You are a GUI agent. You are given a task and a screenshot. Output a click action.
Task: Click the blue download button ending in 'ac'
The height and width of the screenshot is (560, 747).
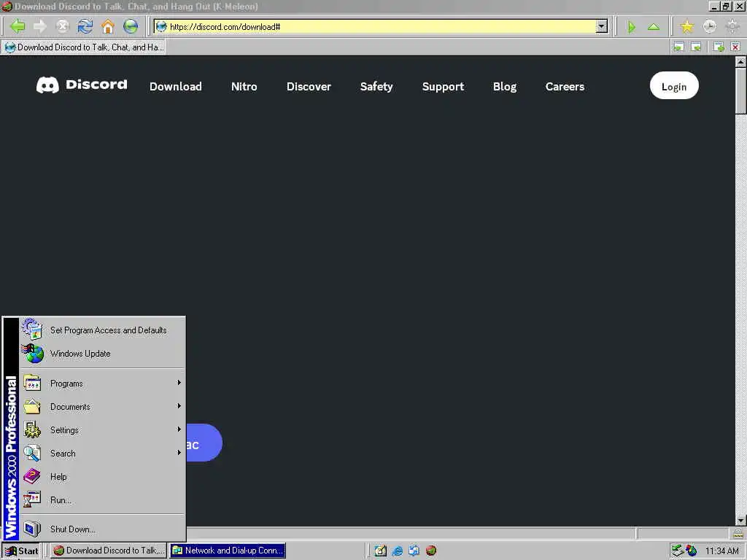[x=204, y=443]
